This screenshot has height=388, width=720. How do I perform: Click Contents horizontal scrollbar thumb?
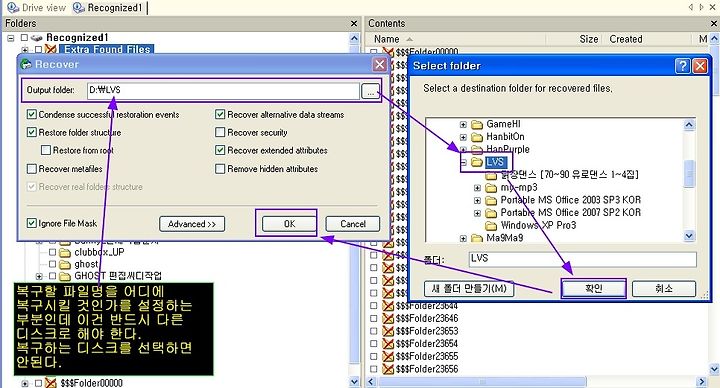pos(482,382)
